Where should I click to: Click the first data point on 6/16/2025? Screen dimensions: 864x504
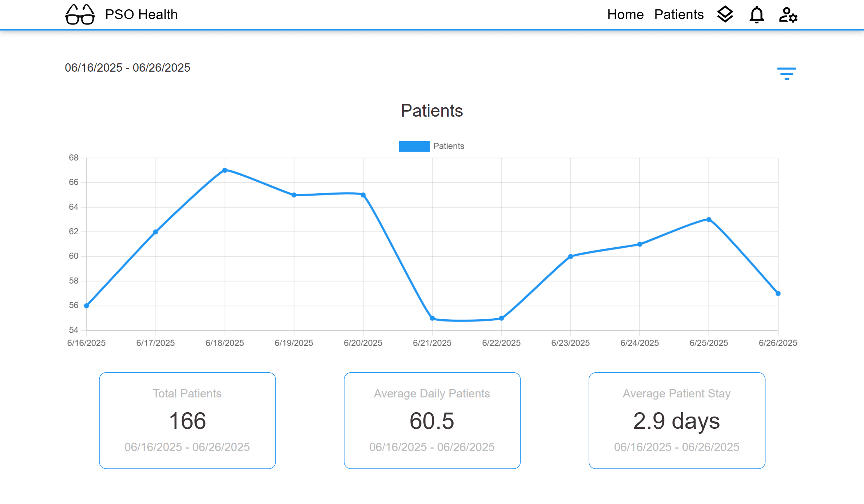[x=86, y=306]
